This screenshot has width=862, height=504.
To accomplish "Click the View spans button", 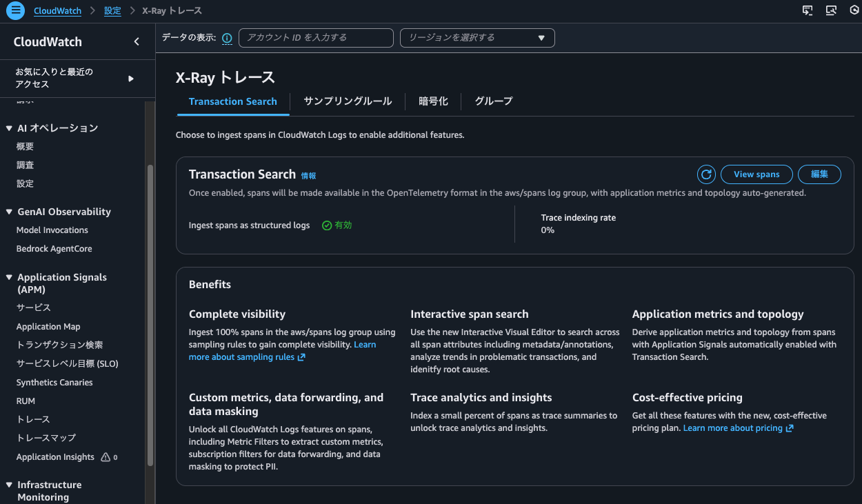I will [756, 174].
